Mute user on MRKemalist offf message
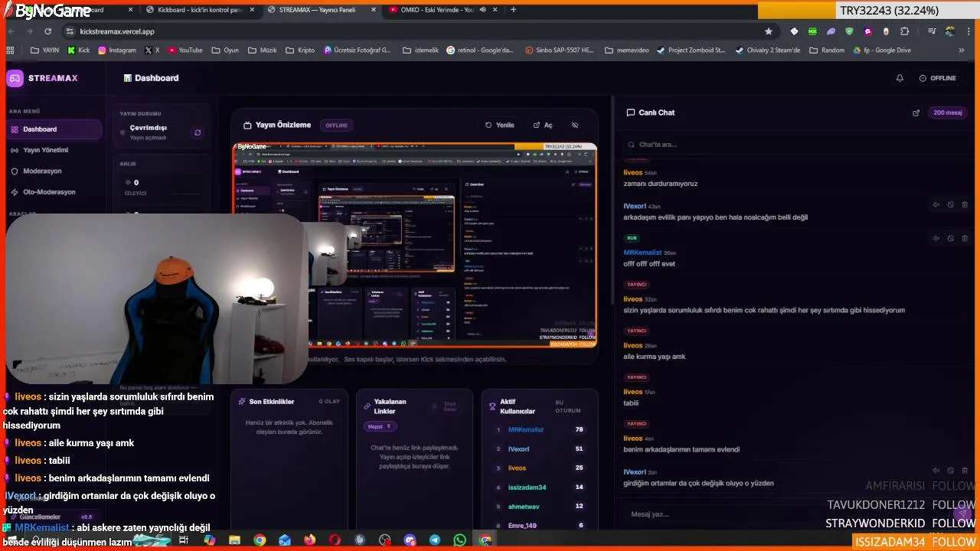 pos(936,238)
